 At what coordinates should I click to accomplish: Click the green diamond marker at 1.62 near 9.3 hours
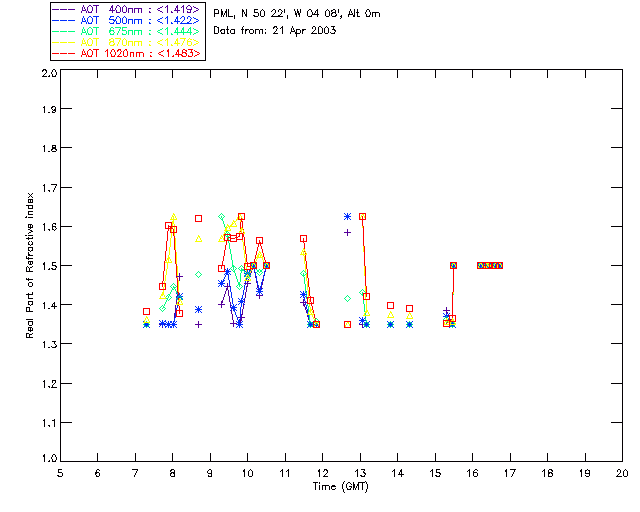(x=221, y=216)
